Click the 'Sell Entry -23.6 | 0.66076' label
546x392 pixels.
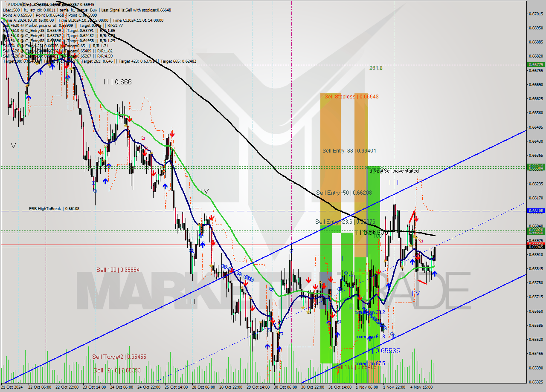[345, 222]
